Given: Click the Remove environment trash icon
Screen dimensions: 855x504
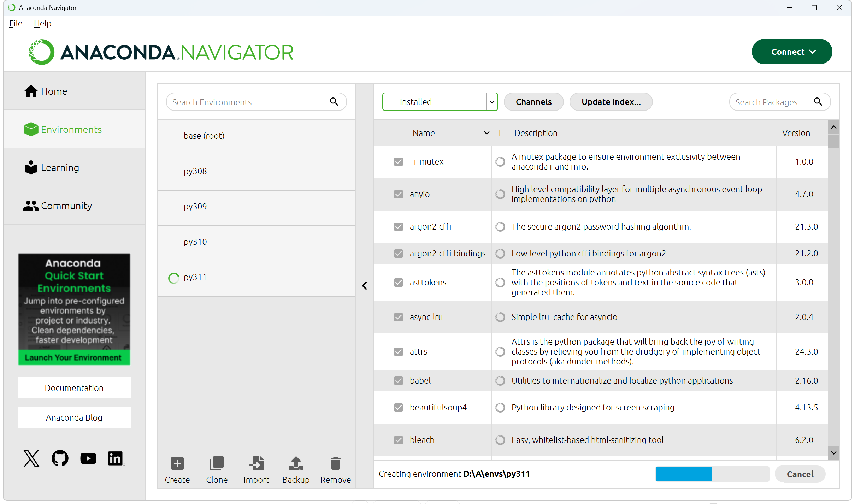Looking at the screenshot, I should point(335,463).
